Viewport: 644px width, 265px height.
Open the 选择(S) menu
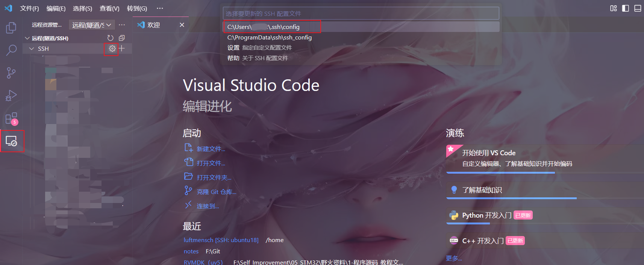click(x=82, y=8)
